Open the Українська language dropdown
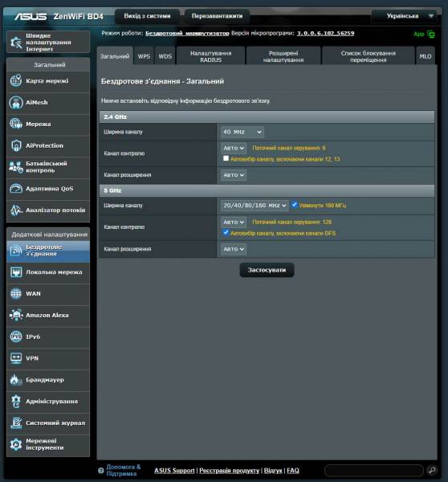The width and height of the screenshot is (448, 482). point(404,16)
